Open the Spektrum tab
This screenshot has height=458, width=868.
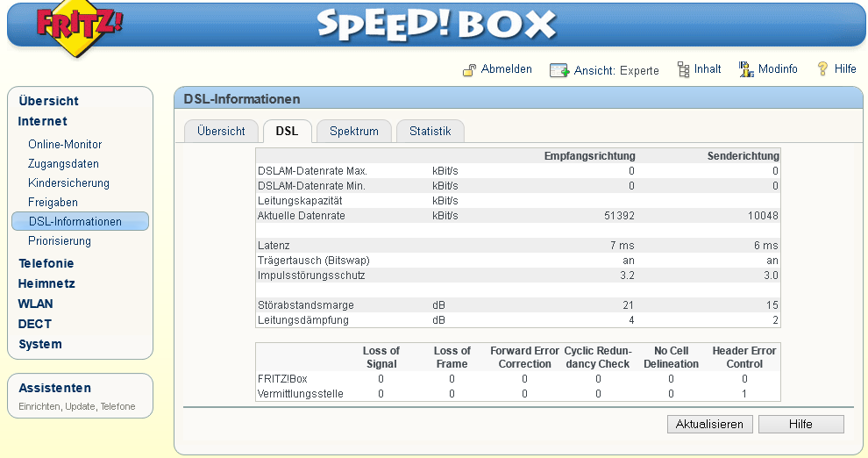(x=353, y=132)
